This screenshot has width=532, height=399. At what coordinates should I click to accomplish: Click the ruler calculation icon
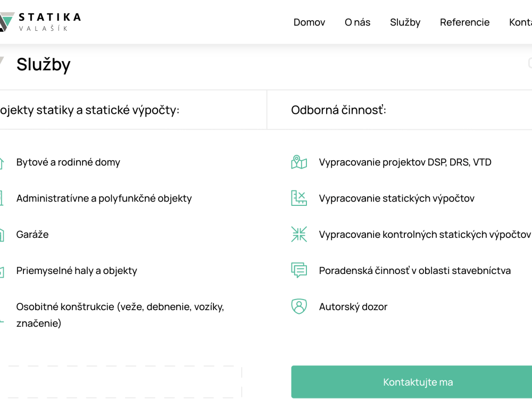click(x=299, y=198)
